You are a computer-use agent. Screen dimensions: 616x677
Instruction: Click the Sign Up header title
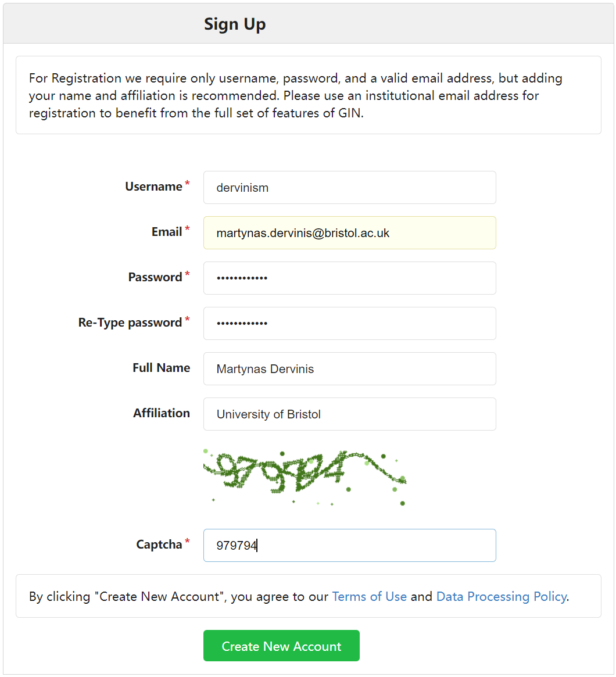tap(235, 24)
